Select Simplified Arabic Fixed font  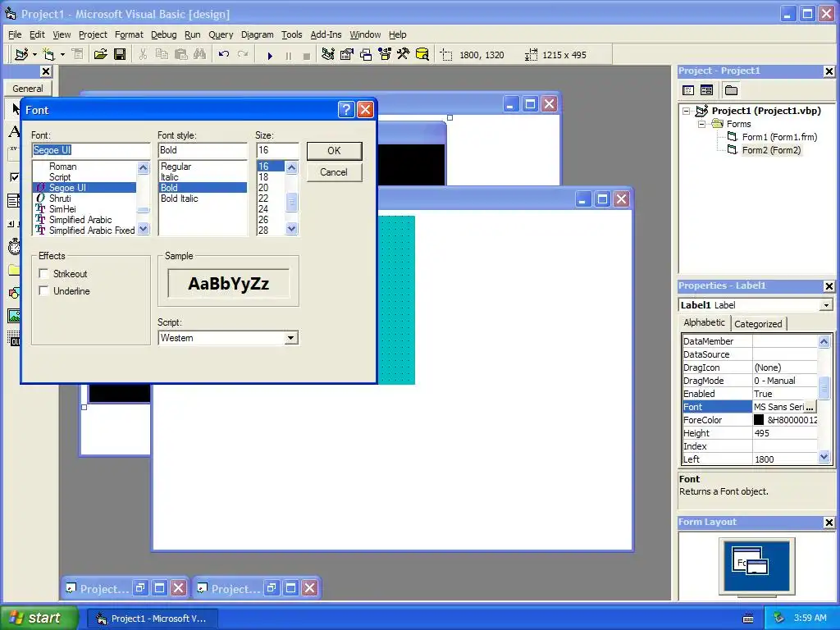(92, 231)
